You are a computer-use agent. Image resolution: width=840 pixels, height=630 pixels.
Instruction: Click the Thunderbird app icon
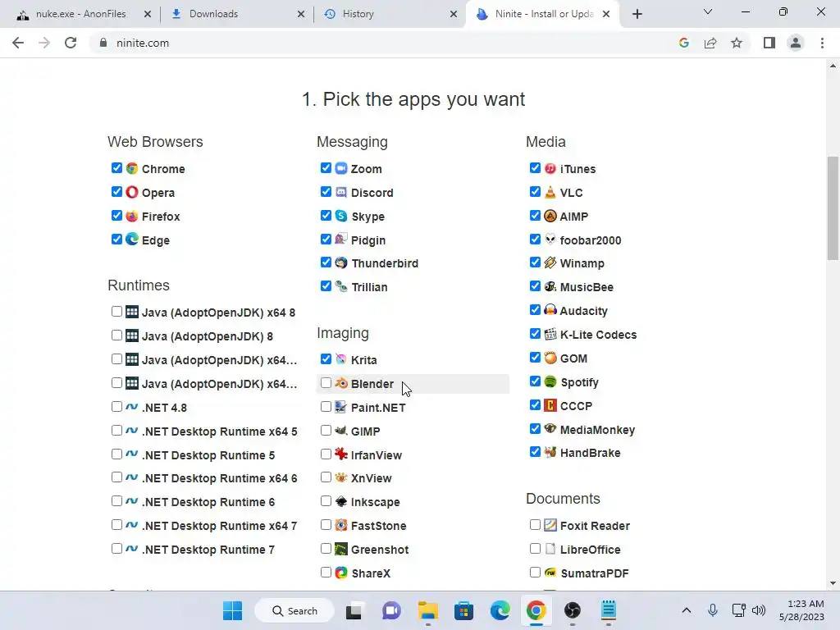point(341,263)
